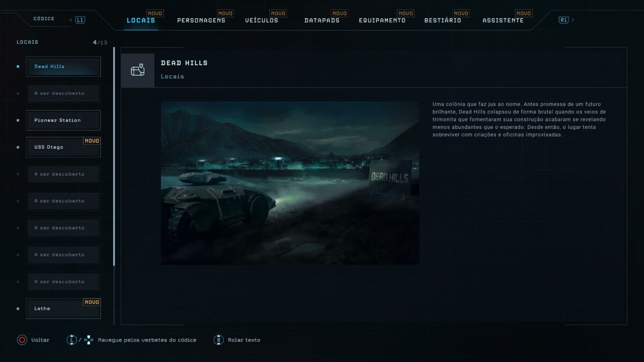This screenshot has height=362, width=644.
Task: Click the Dead Hills concept art image
Action: [x=290, y=183]
